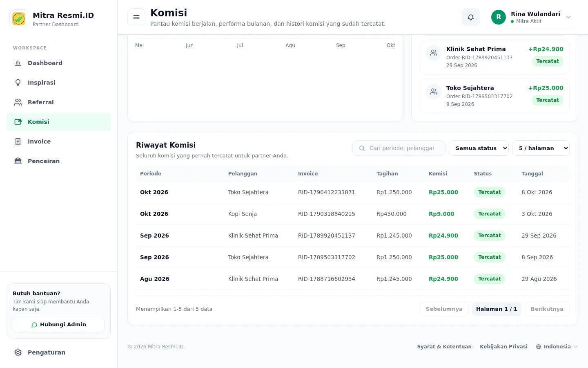Open the Invoice menu item
This screenshot has width=588, height=368.
point(58,141)
